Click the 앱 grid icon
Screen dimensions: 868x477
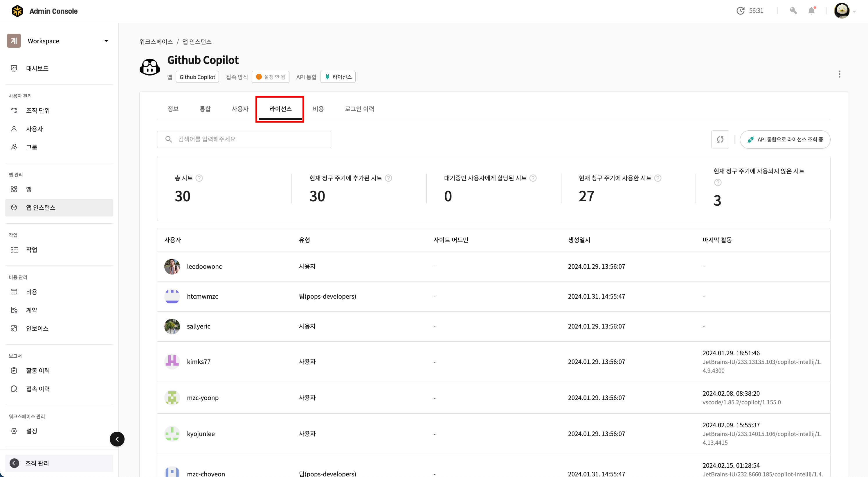14,189
